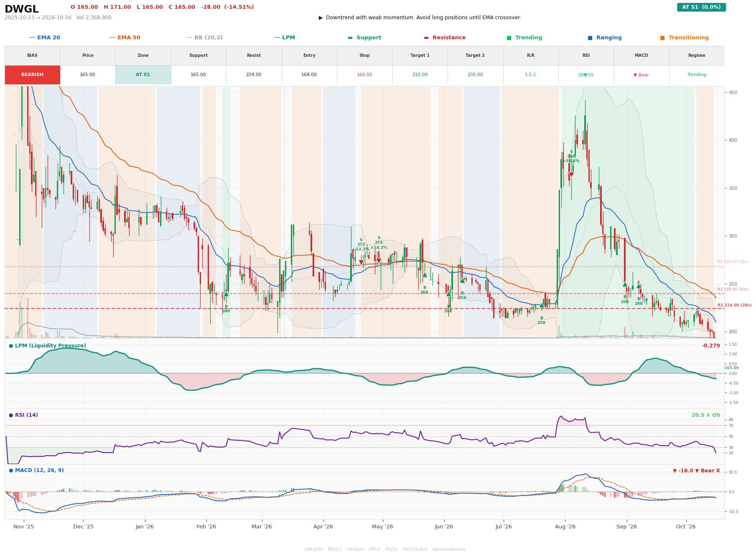Click the Target 1 value 210.00
The height and width of the screenshot is (556, 756).
tap(420, 75)
